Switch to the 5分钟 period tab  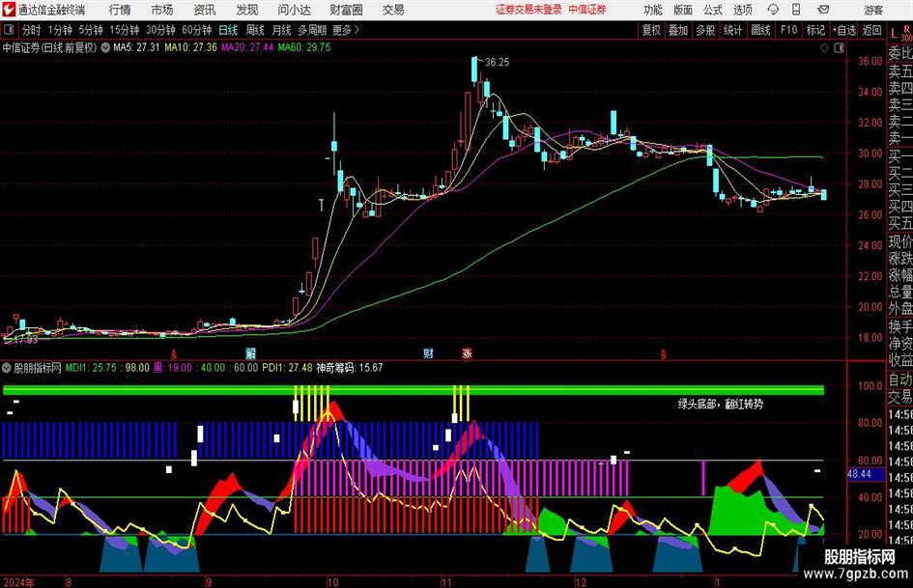[91, 30]
